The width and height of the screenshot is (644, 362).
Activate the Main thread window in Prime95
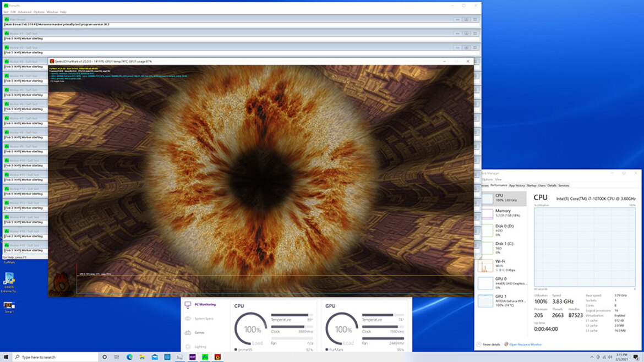[241, 19]
